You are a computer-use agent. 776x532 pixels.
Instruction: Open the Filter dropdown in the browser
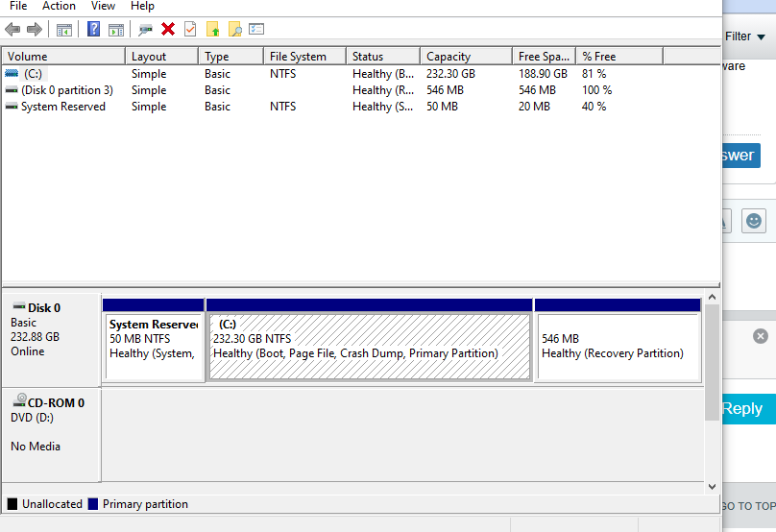click(745, 36)
